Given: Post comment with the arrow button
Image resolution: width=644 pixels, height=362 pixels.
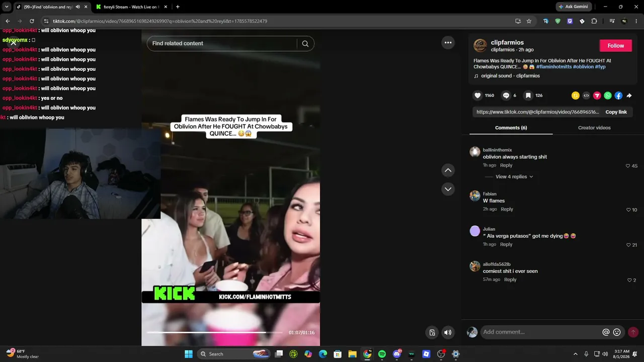Looking at the screenshot, I should [633, 332].
